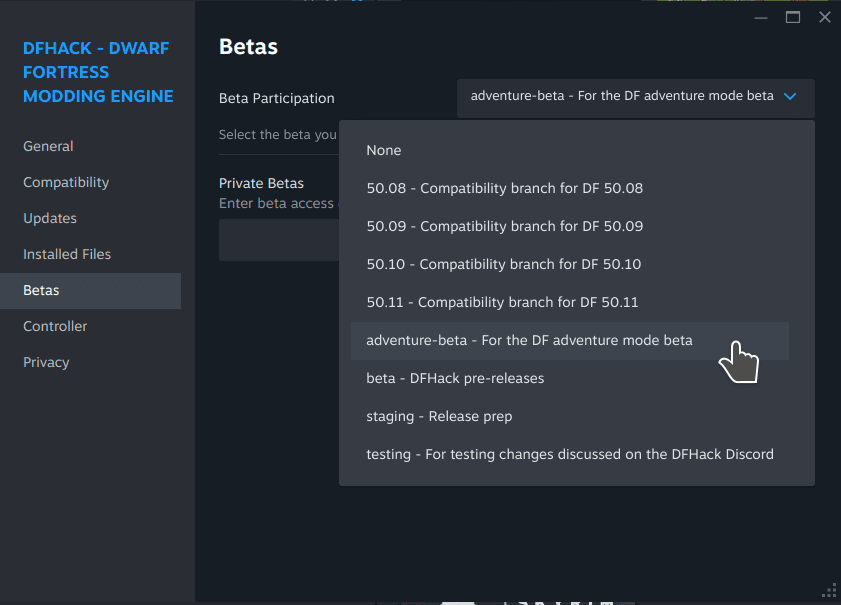The height and width of the screenshot is (605, 841).
Task: Minimize the properties window
Action: click(x=761, y=18)
